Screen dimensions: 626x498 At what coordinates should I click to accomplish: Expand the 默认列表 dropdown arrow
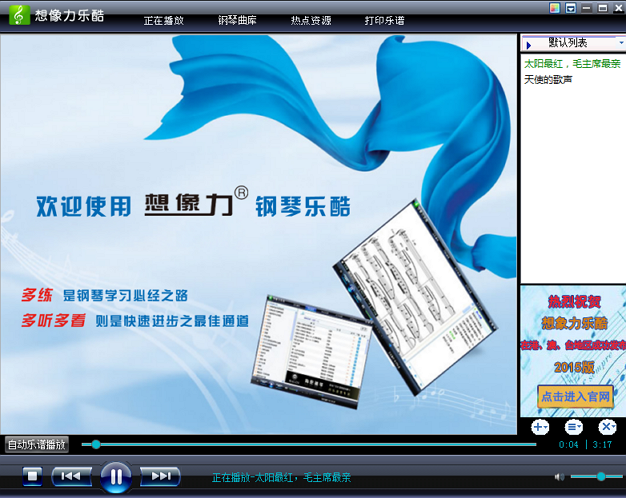click(x=621, y=43)
